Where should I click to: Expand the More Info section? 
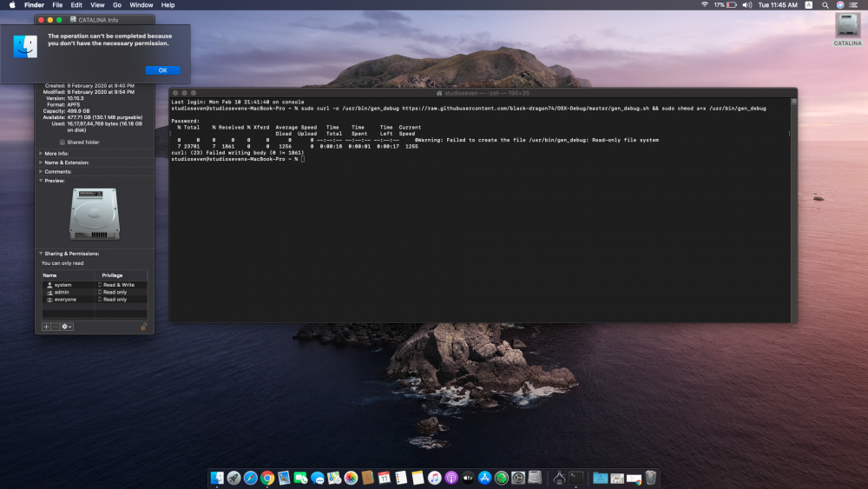[x=41, y=153]
